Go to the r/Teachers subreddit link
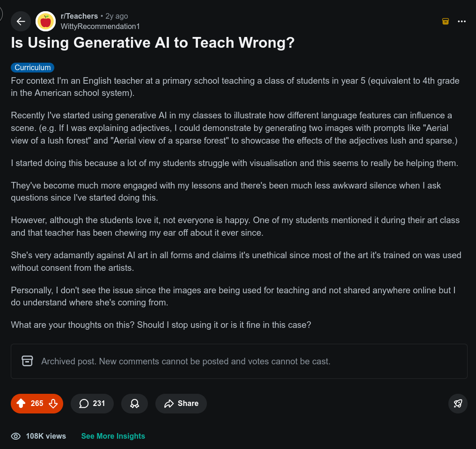Image resolution: width=476 pixels, height=449 pixels. pyautogui.click(x=79, y=16)
